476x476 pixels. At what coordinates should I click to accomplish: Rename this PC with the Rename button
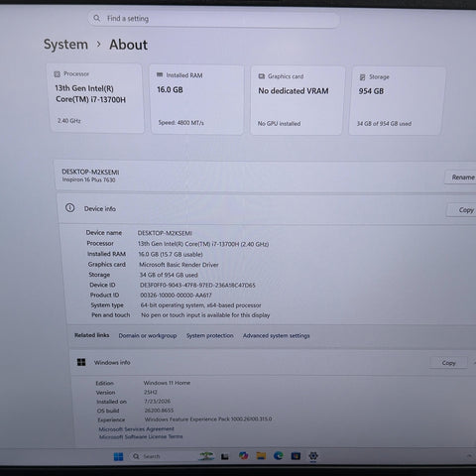point(461,178)
